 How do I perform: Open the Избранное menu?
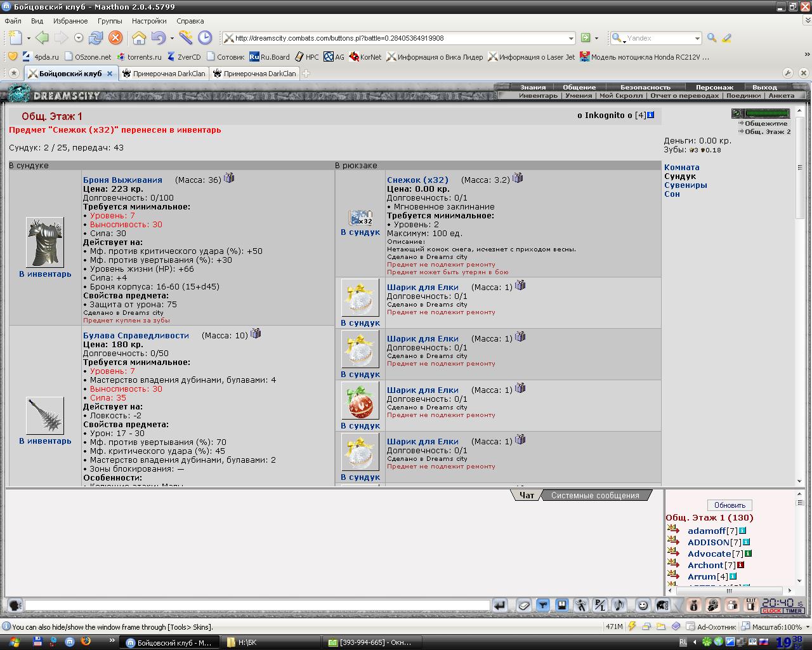[x=70, y=21]
